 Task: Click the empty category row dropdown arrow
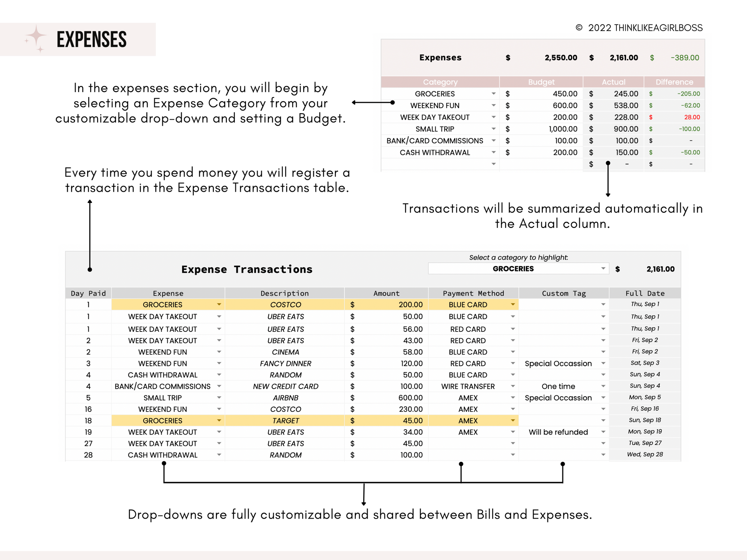[493, 164]
